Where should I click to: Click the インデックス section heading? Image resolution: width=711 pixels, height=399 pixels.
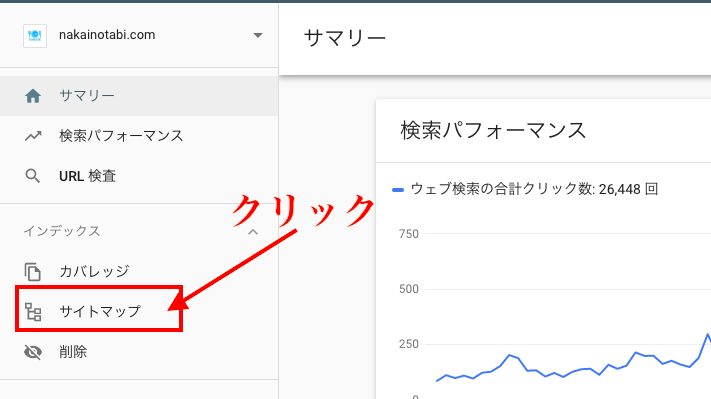(x=62, y=231)
